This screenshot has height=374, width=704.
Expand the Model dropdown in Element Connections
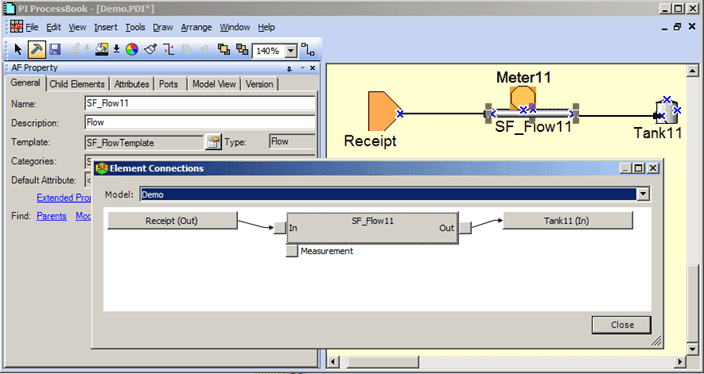644,194
